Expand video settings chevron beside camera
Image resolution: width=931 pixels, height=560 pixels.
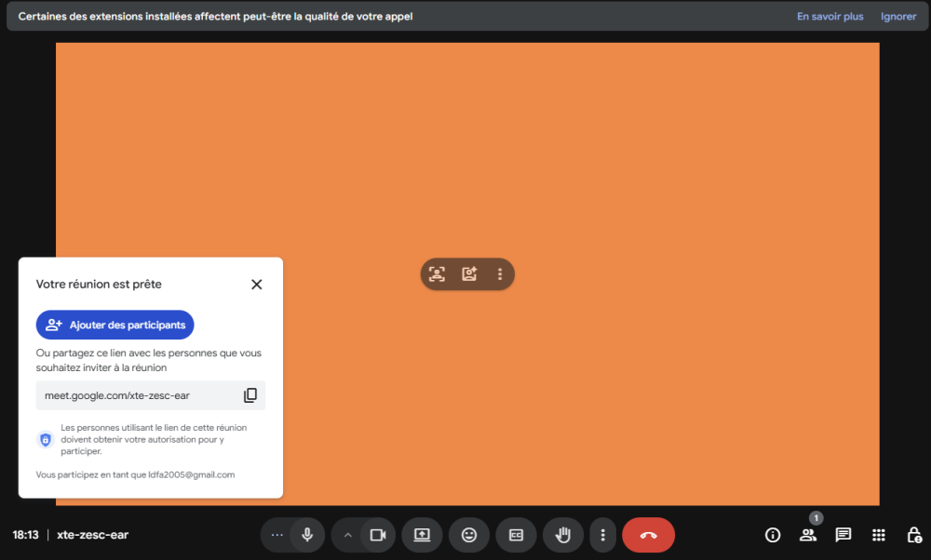coord(348,535)
